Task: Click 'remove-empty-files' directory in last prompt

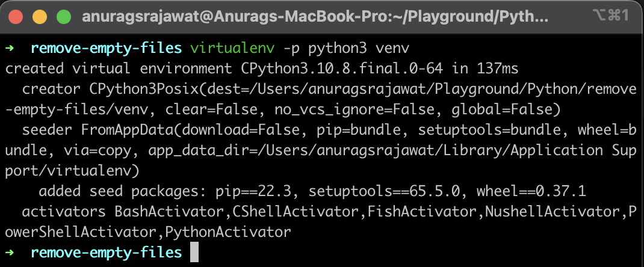Action: click(107, 253)
